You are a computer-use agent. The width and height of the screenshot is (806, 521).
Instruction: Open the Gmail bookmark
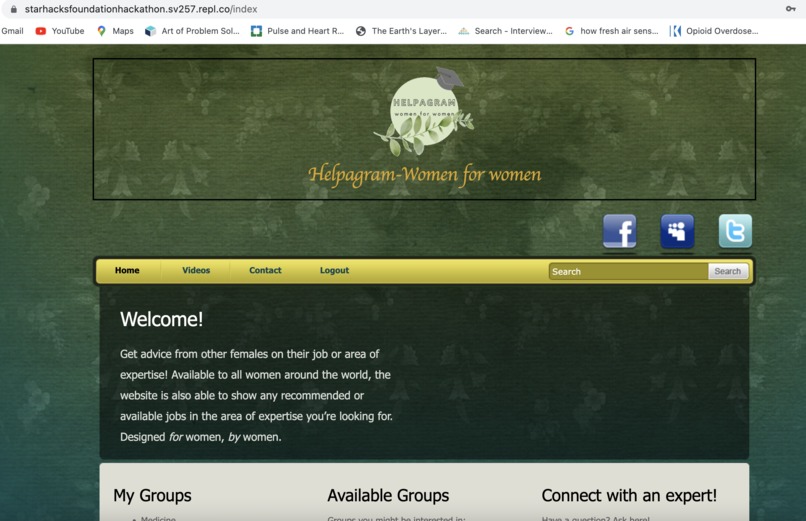pos(12,31)
